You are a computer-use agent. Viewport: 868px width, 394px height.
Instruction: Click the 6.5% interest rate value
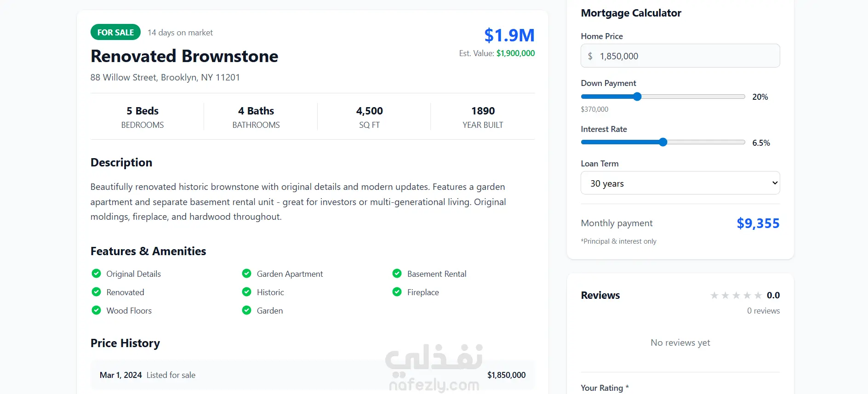pos(761,143)
